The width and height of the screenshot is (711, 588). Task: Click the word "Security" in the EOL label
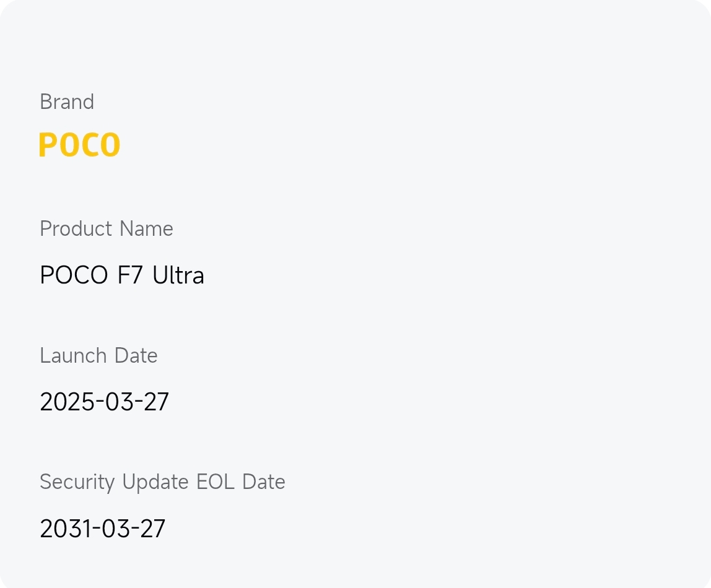pos(77,482)
